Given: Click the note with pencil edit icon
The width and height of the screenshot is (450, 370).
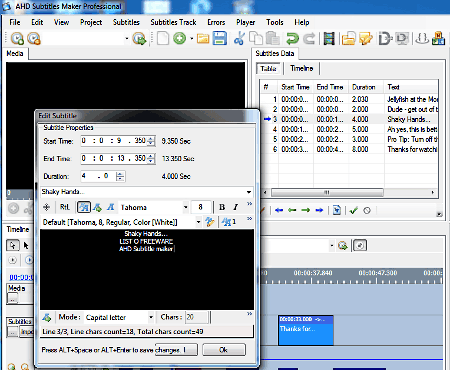Looking at the screenshot, I should 366,39.
